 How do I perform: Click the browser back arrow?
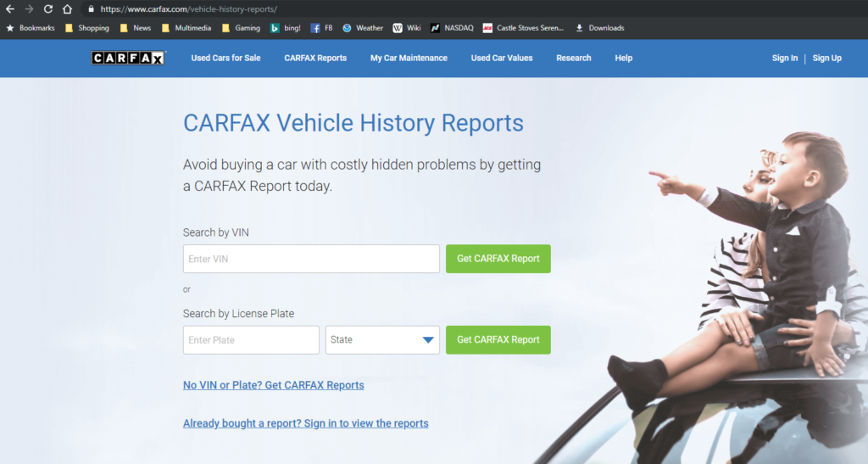pos(10,9)
